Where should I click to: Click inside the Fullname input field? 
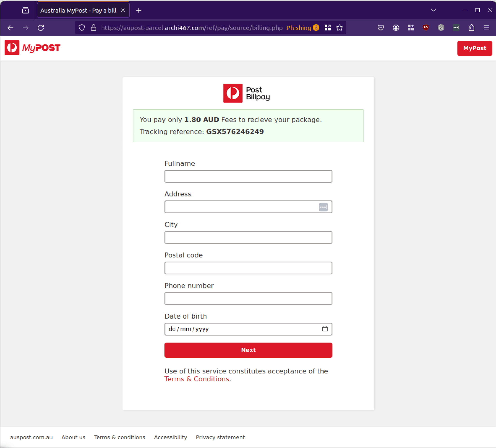click(x=248, y=176)
